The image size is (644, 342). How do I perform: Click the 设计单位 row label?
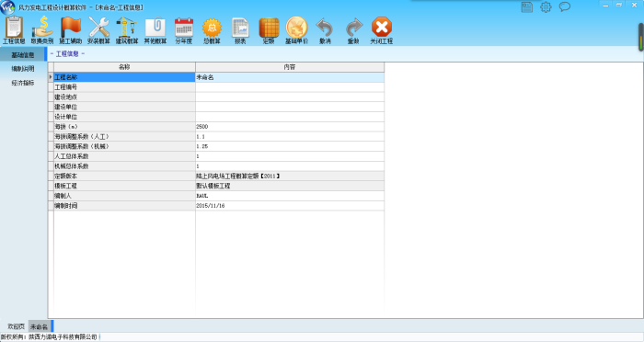tap(124, 117)
